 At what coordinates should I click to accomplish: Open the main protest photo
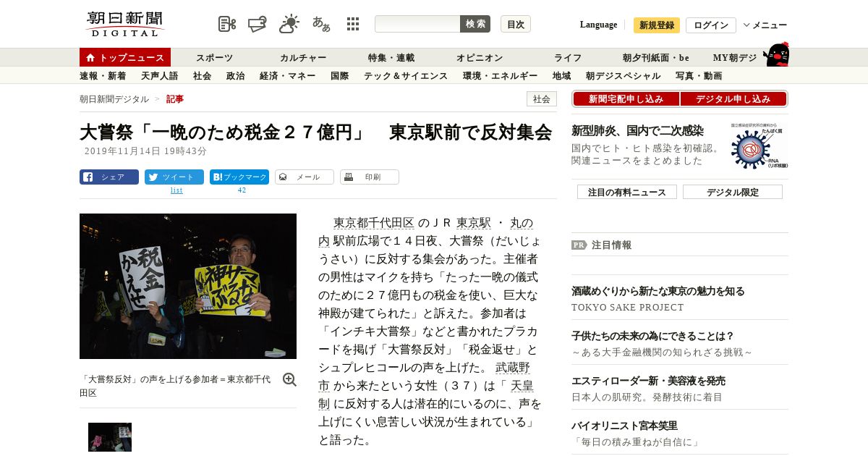(x=188, y=286)
